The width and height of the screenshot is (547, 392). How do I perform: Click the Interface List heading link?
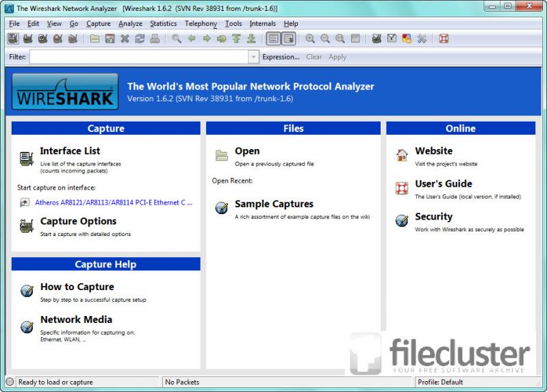coord(70,151)
